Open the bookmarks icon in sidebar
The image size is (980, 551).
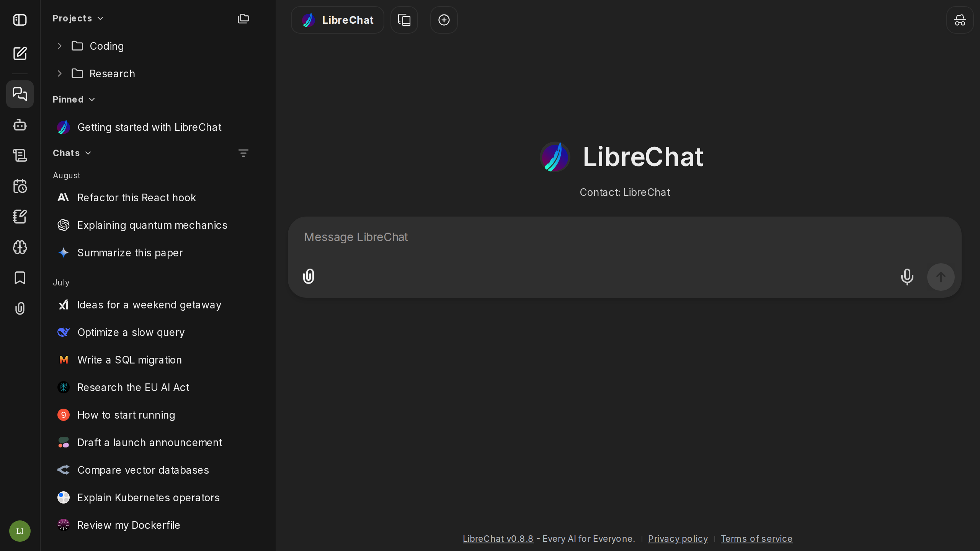click(20, 278)
